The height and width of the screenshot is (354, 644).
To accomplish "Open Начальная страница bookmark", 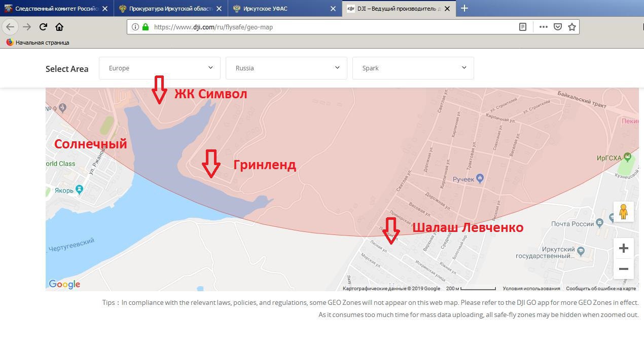I will pyautogui.click(x=38, y=43).
